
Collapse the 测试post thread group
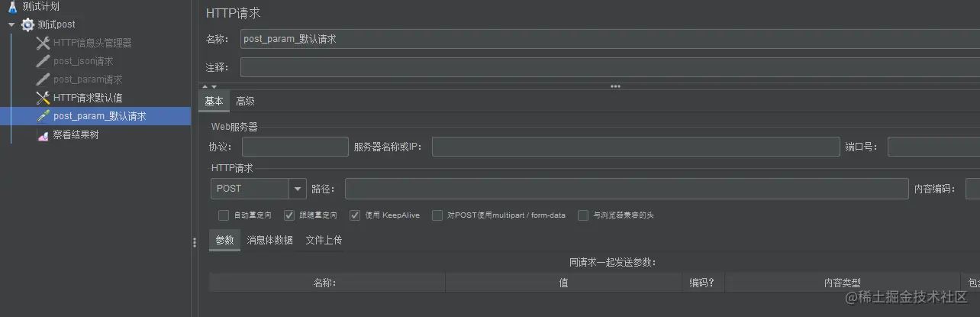[x=11, y=24]
